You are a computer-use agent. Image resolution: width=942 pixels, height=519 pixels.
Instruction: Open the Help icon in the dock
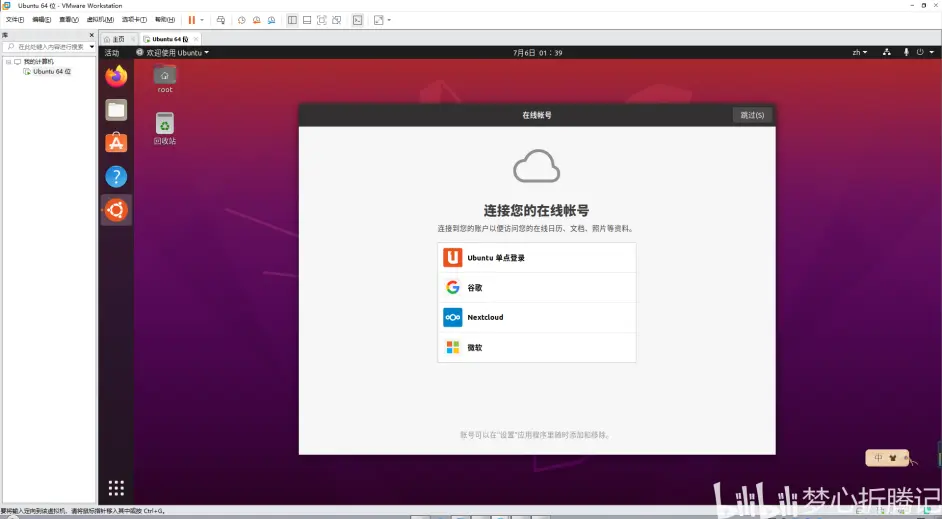(116, 177)
